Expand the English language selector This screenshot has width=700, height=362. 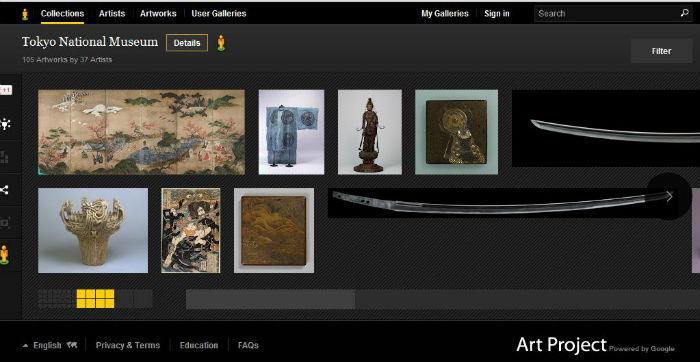pyautogui.click(x=49, y=345)
